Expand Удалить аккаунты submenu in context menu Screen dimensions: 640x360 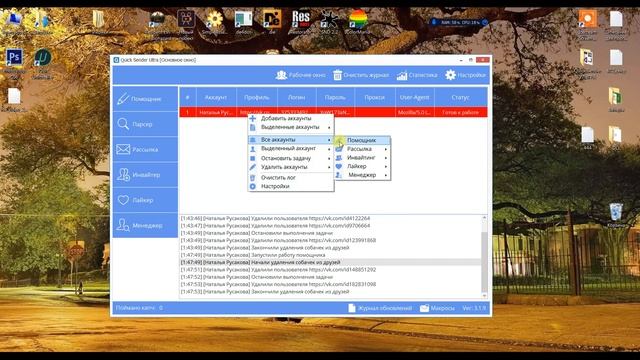(x=291, y=167)
